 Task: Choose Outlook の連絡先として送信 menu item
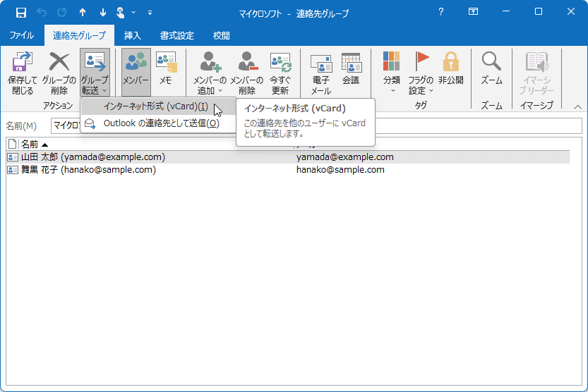click(x=158, y=123)
